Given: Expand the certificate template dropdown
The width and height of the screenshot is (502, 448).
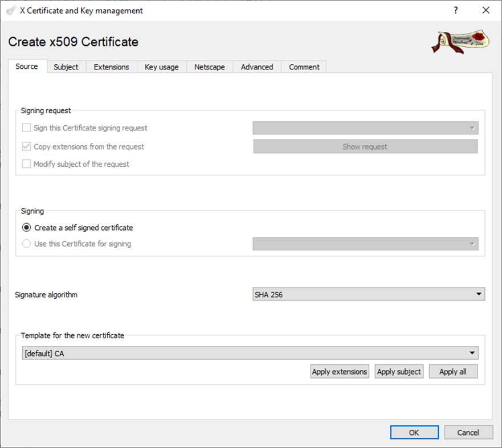Looking at the screenshot, I should (x=472, y=353).
